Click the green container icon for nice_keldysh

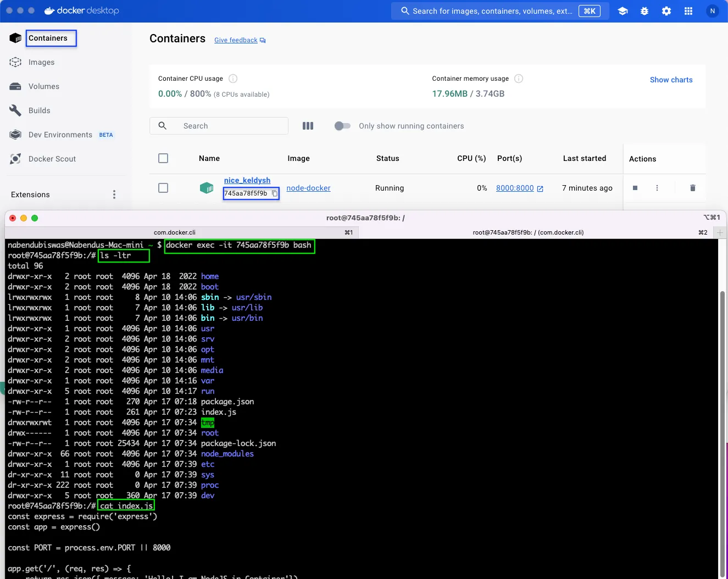(207, 188)
